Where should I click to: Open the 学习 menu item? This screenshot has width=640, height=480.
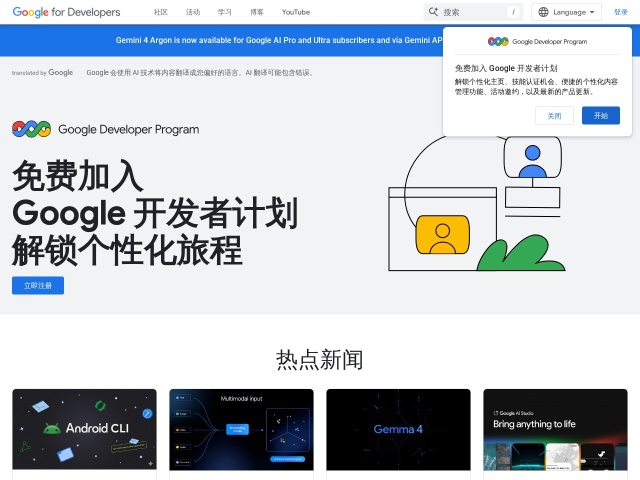click(224, 12)
